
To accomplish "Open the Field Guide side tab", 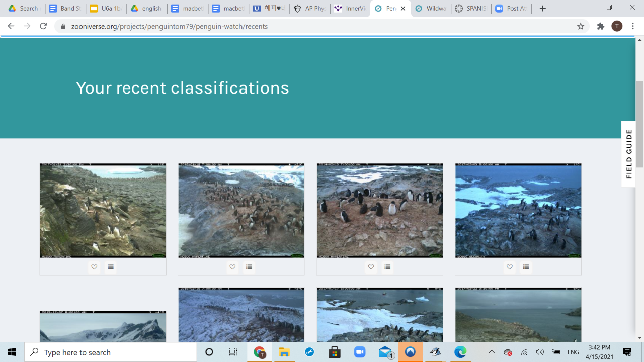I will [x=628, y=154].
